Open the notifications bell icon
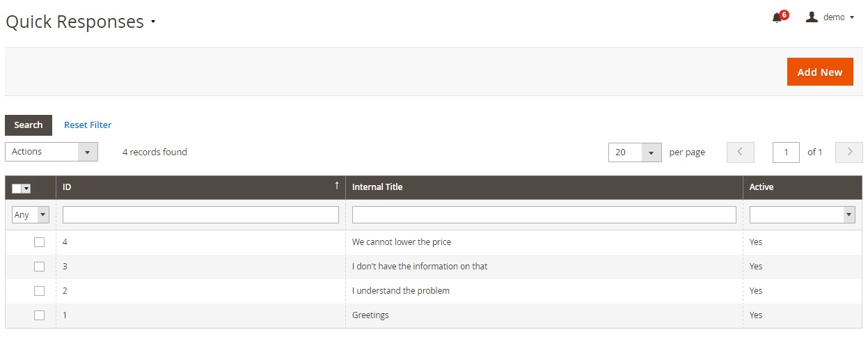This screenshot has height=339, width=868. click(777, 18)
